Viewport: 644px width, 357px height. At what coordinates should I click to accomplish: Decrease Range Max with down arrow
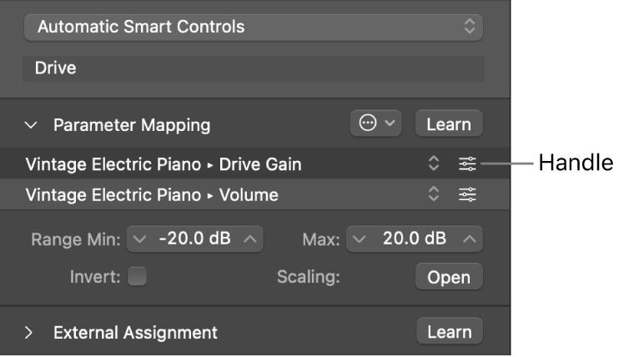pyautogui.click(x=360, y=239)
